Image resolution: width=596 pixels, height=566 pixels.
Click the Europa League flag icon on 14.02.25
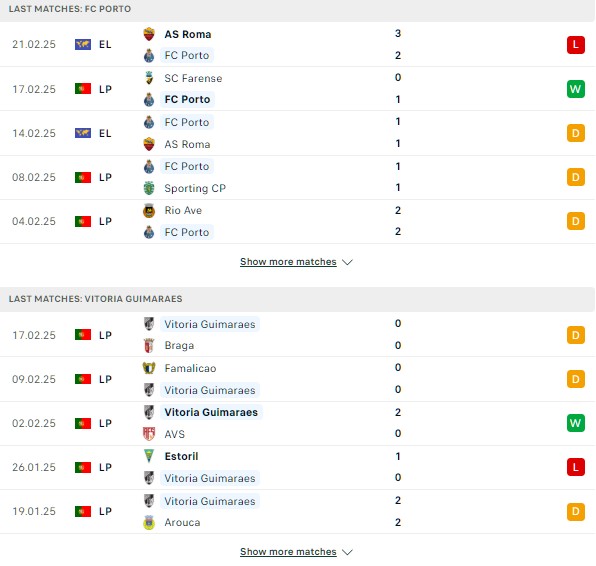point(83,133)
